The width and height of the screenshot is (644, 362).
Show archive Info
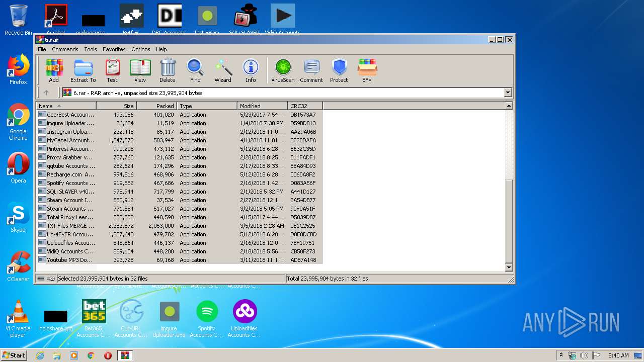coord(251,71)
